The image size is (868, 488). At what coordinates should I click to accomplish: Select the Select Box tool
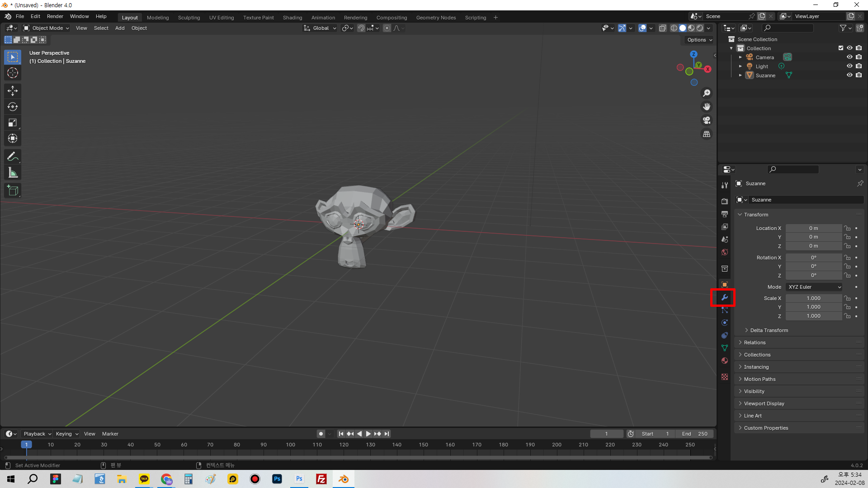click(13, 57)
